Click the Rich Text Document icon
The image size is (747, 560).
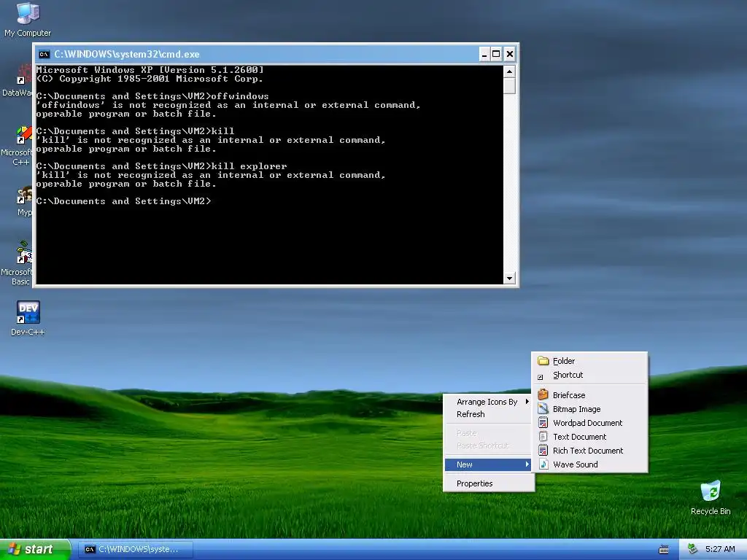(543, 450)
